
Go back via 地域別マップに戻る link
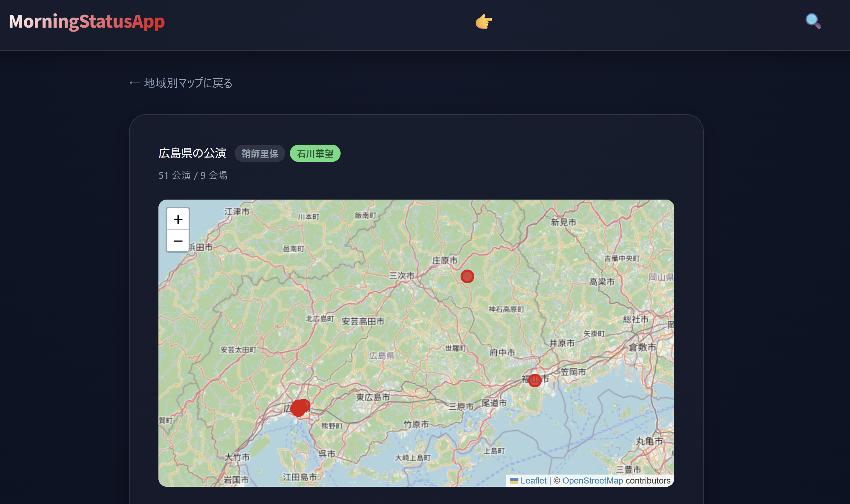coord(181,83)
